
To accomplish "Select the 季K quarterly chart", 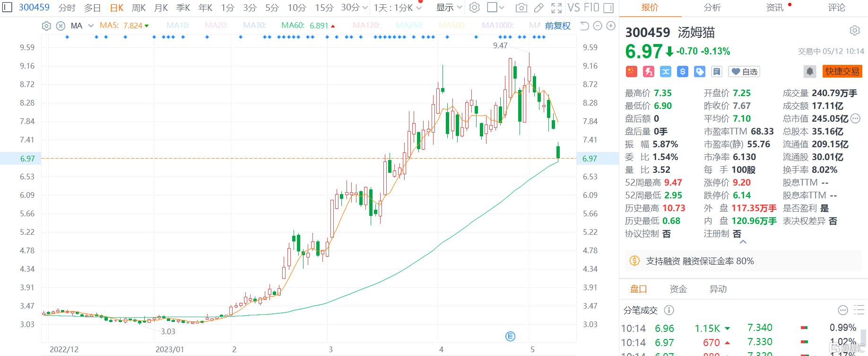I will [x=183, y=8].
